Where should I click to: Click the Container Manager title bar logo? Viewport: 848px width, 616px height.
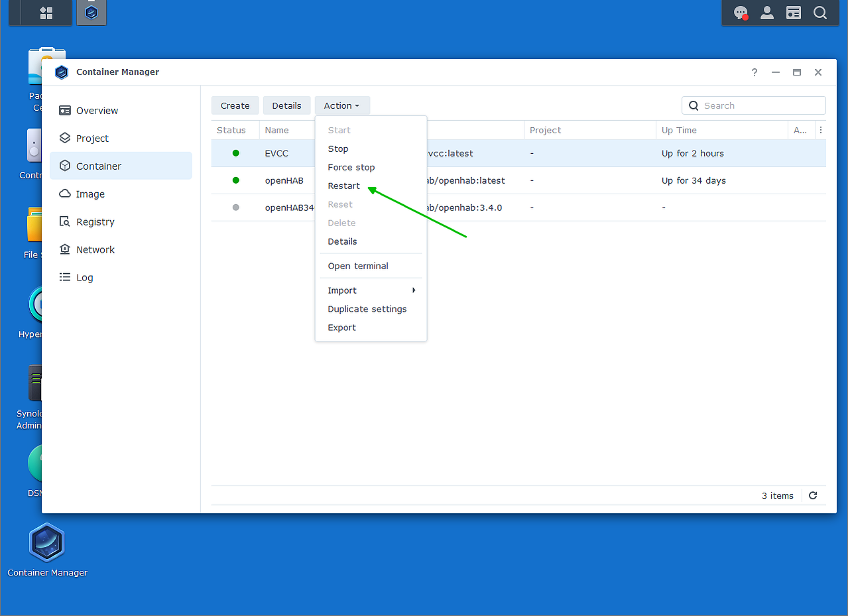[62, 72]
